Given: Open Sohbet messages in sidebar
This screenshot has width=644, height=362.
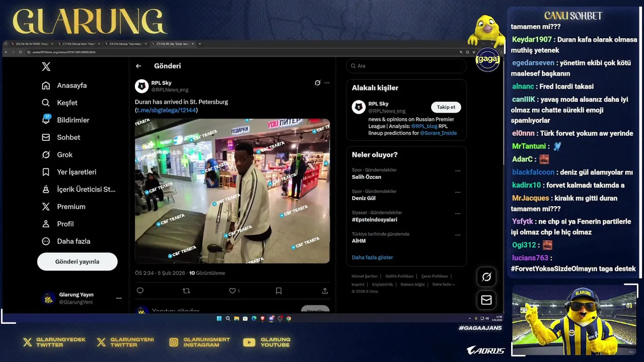Looking at the screenshot, I should [61, 137].
